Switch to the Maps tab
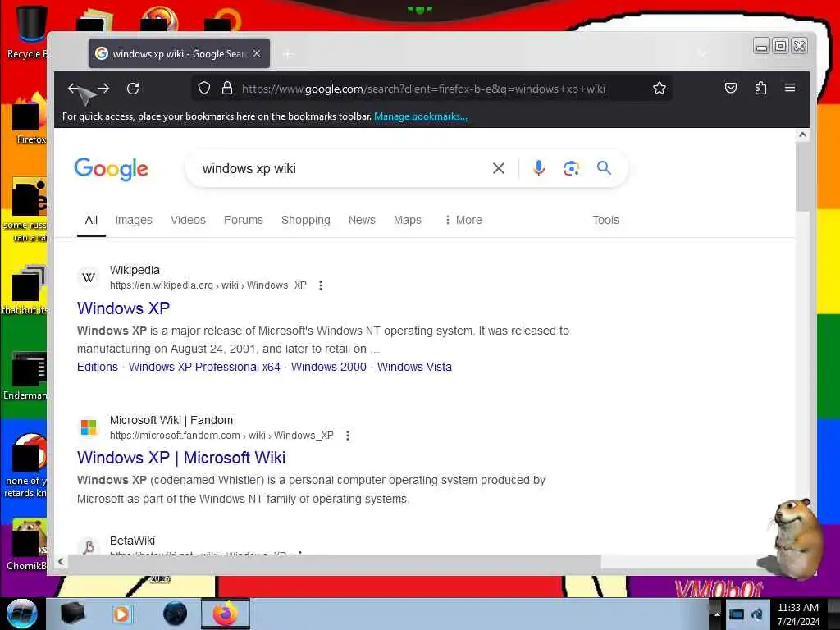This screenshot has width=840, height=630. pos(407,220)
